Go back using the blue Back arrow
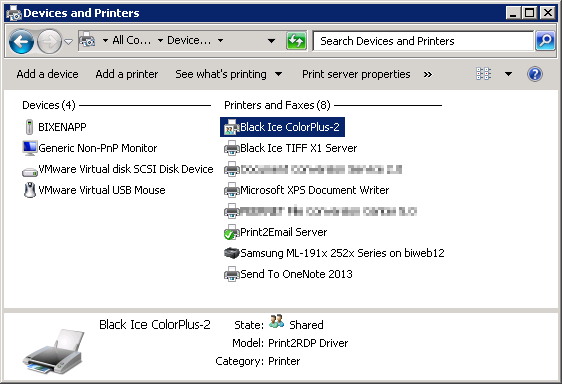This screenshot has height=384, width=562. (x=21, y=42)
